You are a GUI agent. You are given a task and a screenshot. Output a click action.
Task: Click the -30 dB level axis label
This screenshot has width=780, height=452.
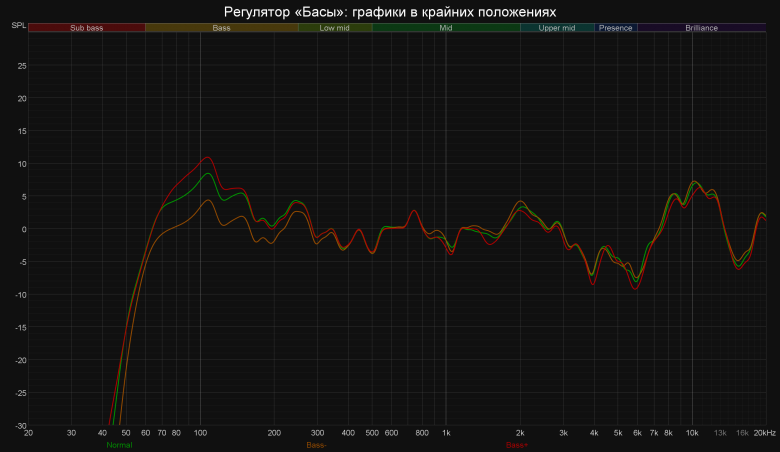click(21, 426)
